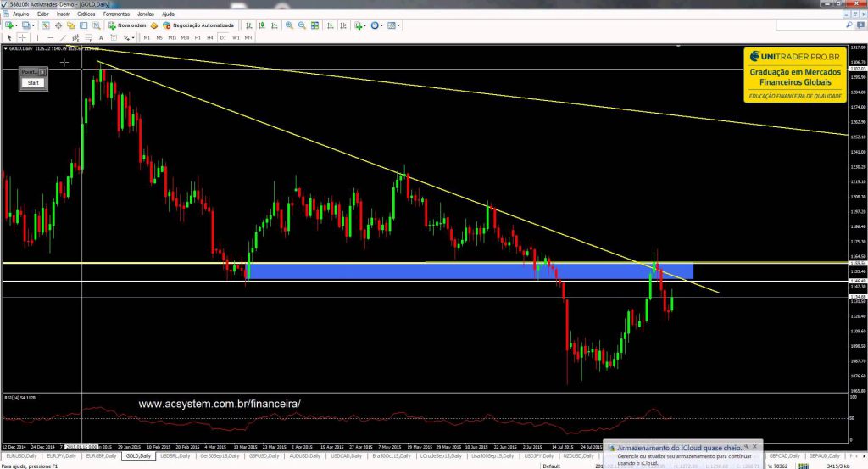Select the text label tool
The width and height of the screenshot is (868, 469).
[114, 37]
